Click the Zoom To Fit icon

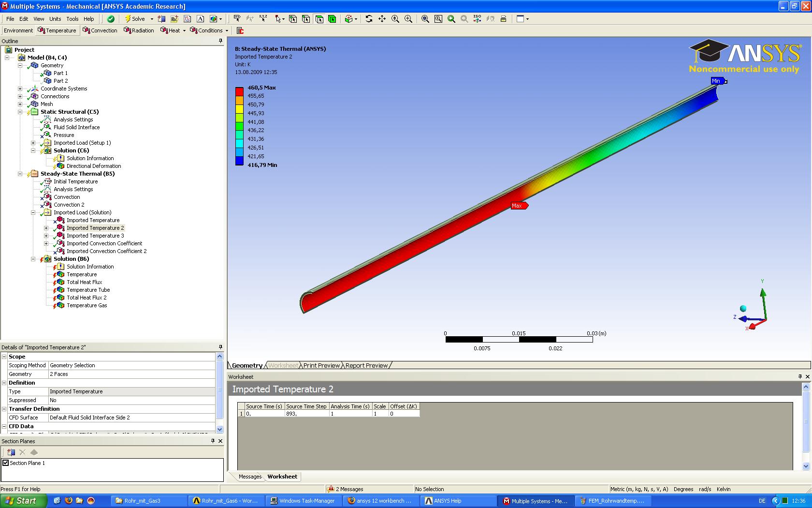tap(425, 19)
